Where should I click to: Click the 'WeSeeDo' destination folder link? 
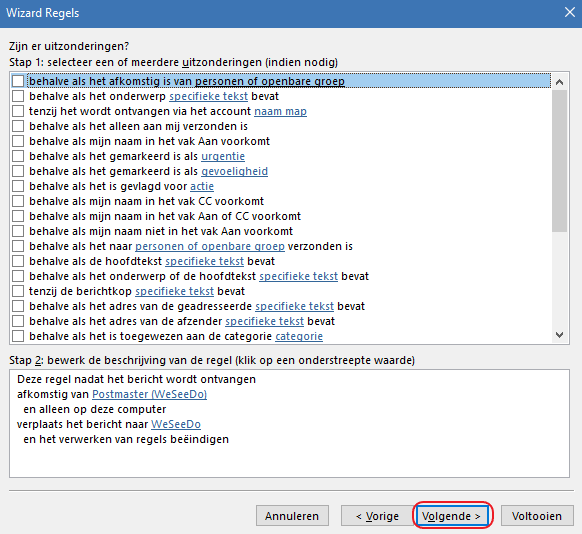point(176,424)
